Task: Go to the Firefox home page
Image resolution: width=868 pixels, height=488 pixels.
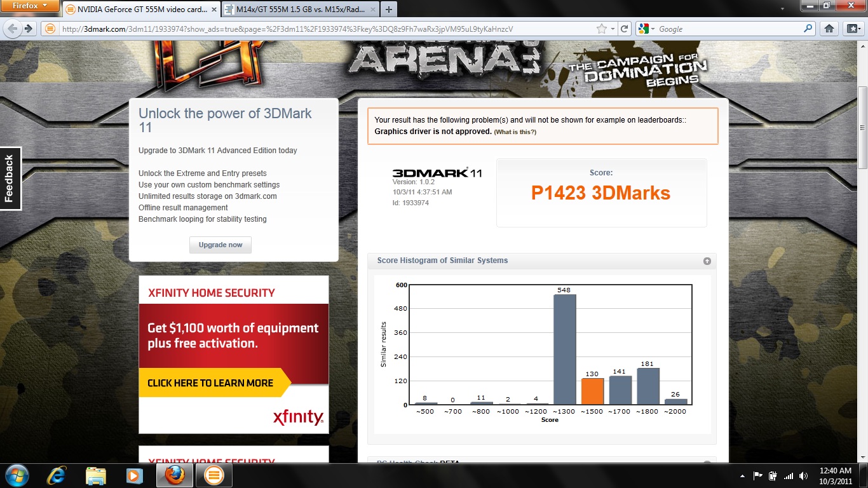Action: click(x=829, y=29)
